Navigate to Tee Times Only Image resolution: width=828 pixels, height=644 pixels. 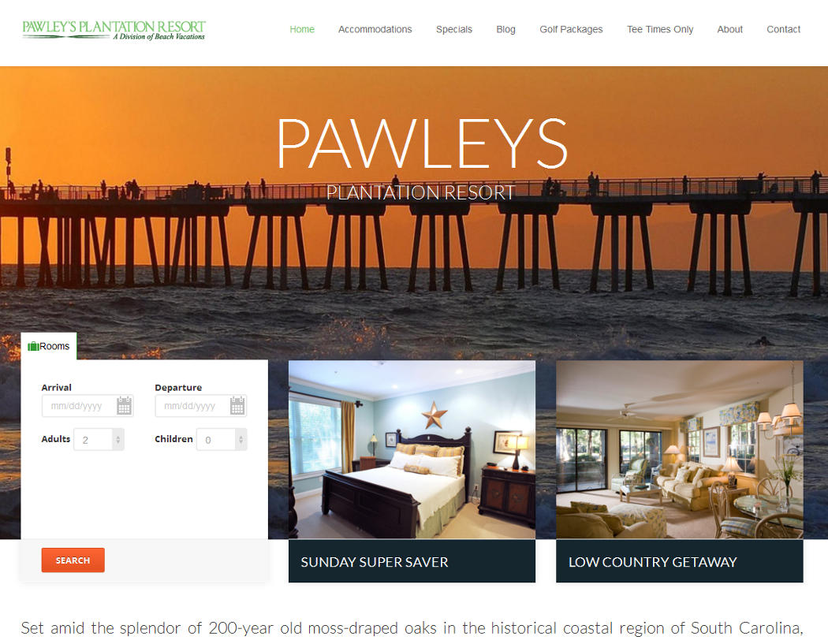pos(660,30)
